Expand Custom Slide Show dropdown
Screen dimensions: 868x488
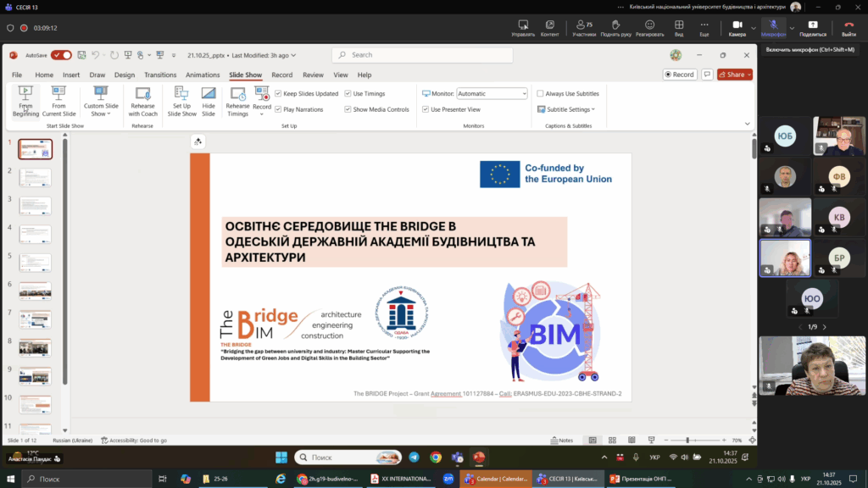click(x=101, y=109)
